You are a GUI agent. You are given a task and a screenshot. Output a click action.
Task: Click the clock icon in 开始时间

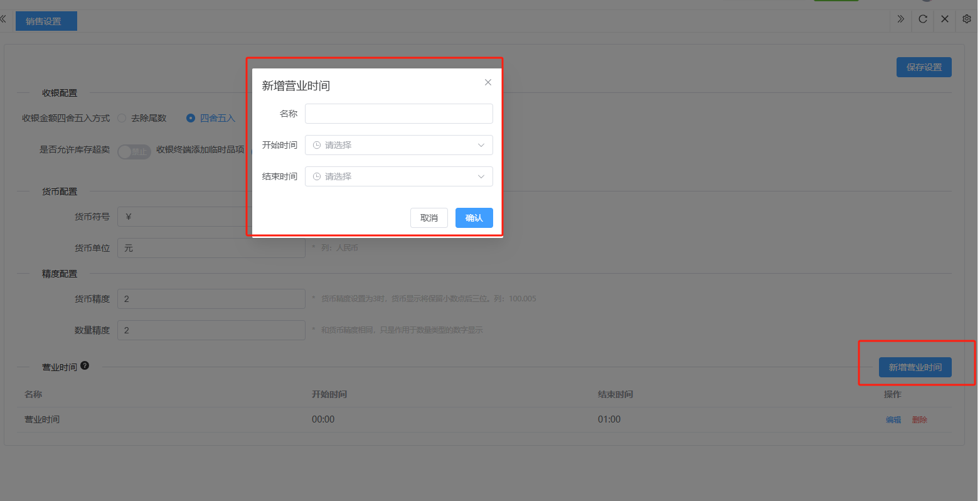pos(317,145)
